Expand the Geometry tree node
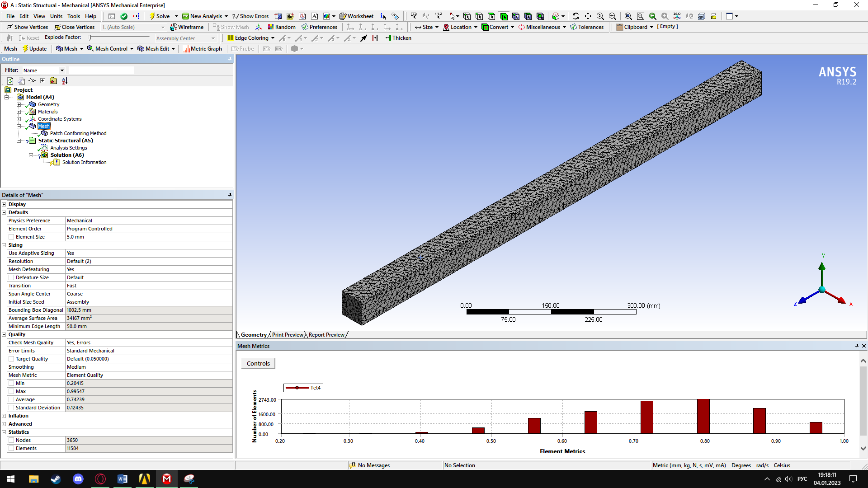Image resolution: width=868 pixels, height=488 pixels. (x=19, y=104)
